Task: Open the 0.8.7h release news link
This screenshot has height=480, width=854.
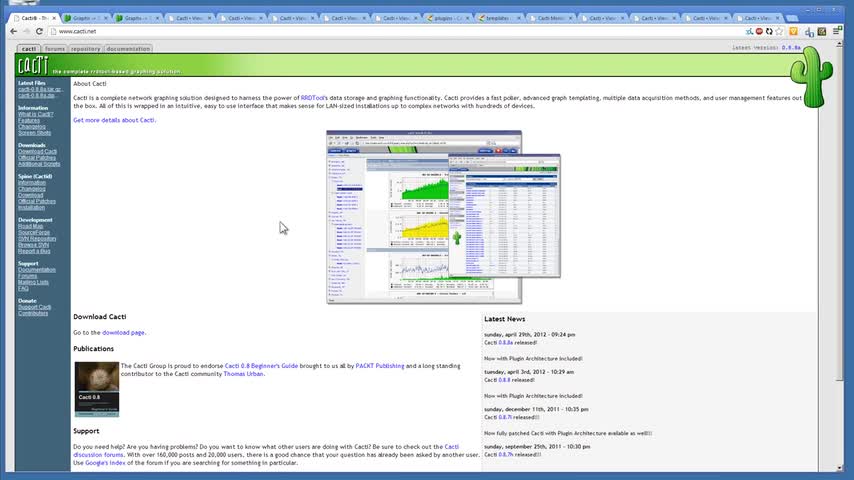Action: coord(505,454)
